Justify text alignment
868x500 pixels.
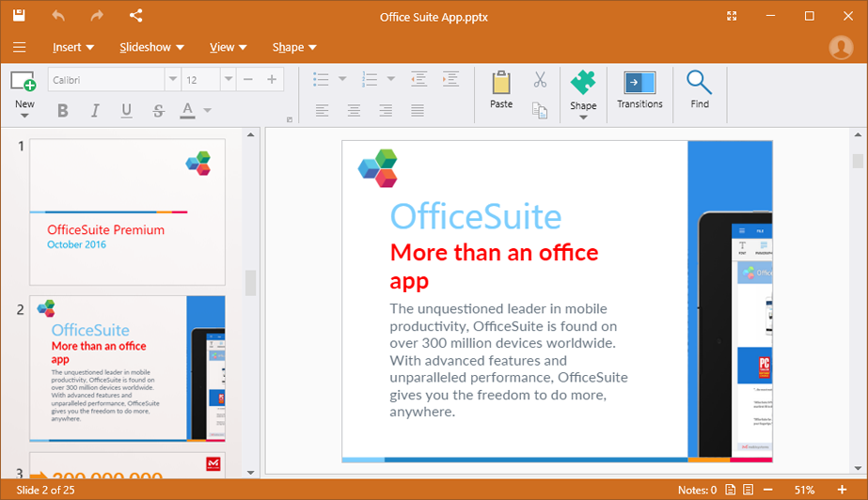(x=418, y=111)
